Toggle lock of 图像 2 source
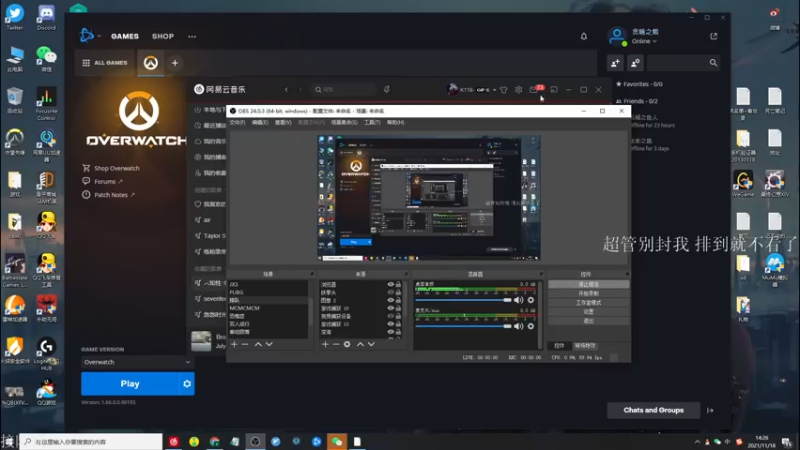This screenshot has height=450, width=800. tap(398, 301)
